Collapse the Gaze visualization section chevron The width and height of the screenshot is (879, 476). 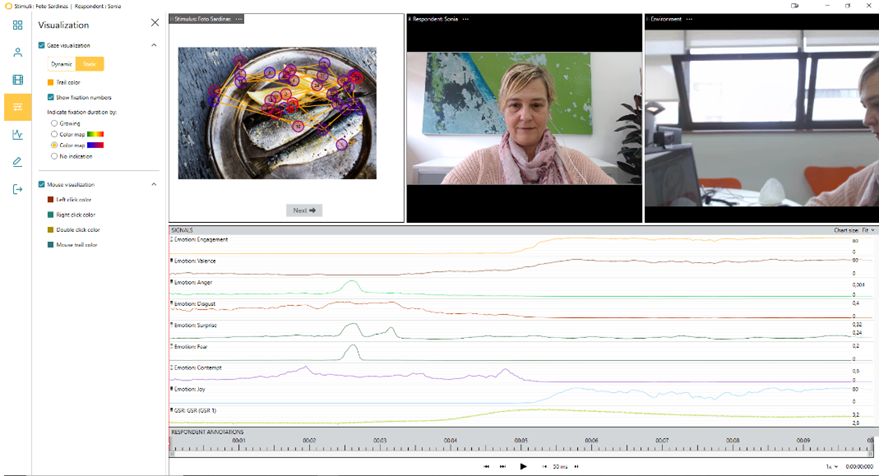tap(154, 45)
